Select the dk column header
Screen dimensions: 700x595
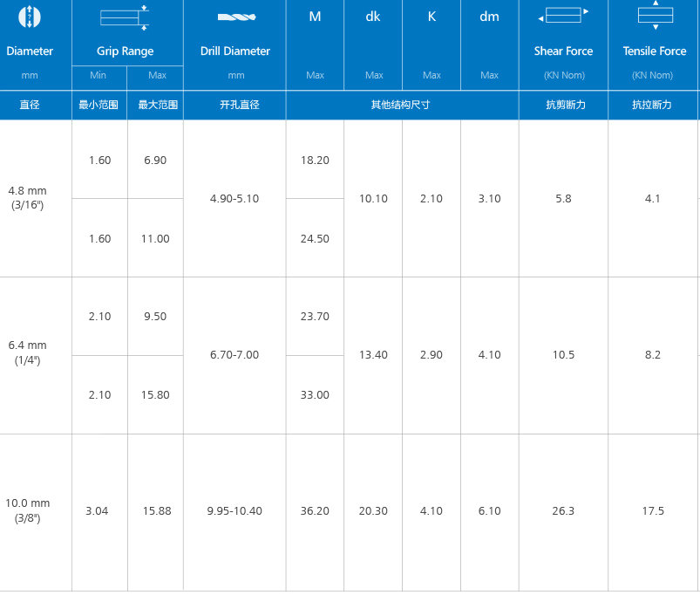(x=373, y=17)
